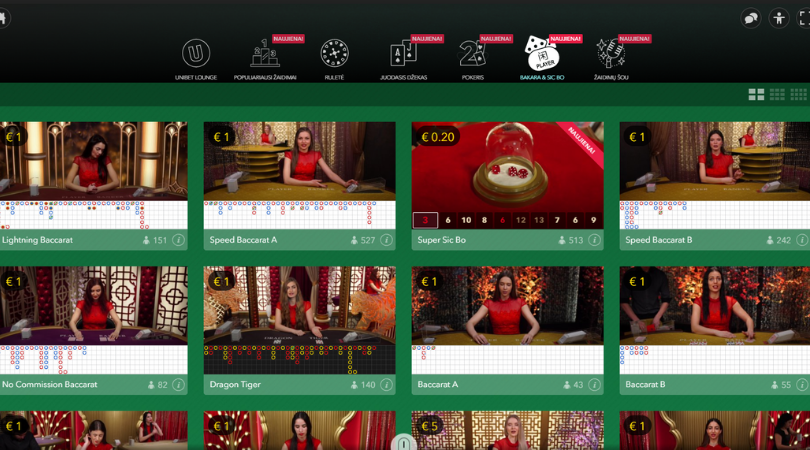Open the Ruletė roulette category
This screenshot has height=450, width=810.
[x=334, y=59]
